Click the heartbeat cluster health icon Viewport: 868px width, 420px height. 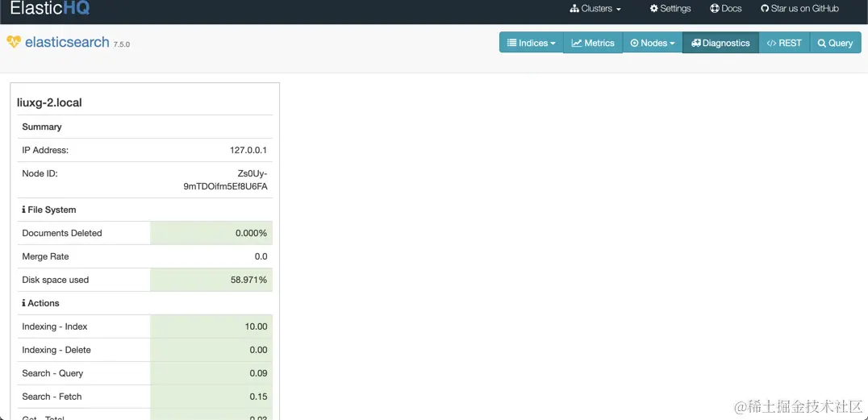14,42
